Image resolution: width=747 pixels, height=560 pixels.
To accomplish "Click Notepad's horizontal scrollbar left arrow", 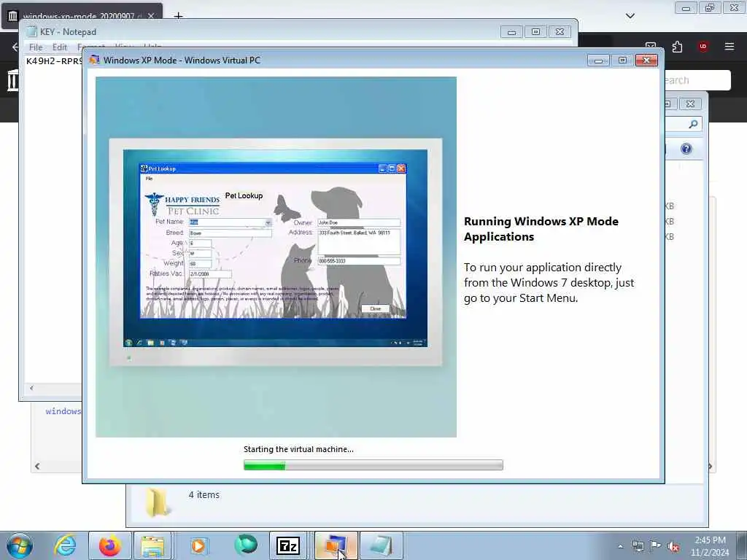I will click(x=31, y=388).
